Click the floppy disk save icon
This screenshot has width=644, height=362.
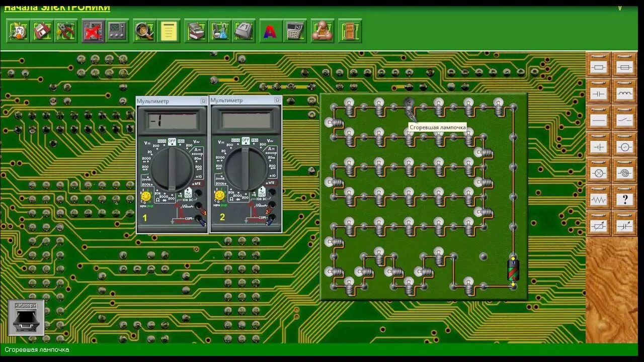click(x=42, y=32)
